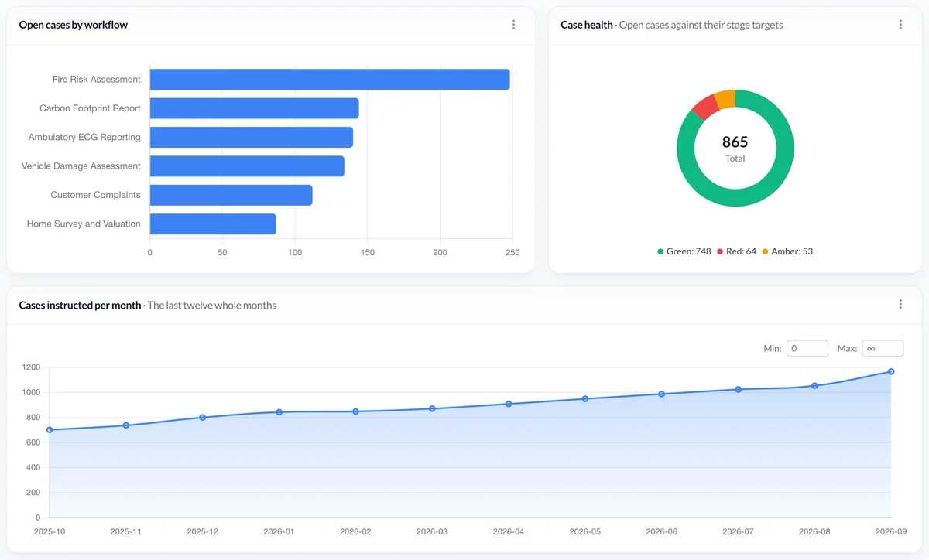Image resolution: width=929 pixels, height=560 pixels.
Task: Click the Fire Risk Assessment bar
Action: (x=330, y=80)
